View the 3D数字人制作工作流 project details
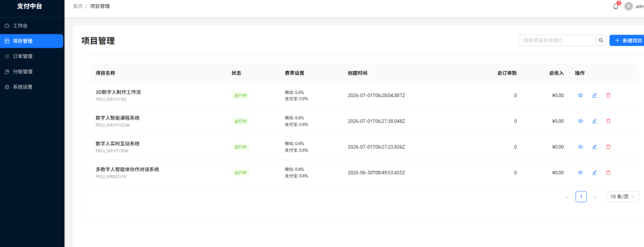Screen dimensions: 644x247 coord(580,95)
